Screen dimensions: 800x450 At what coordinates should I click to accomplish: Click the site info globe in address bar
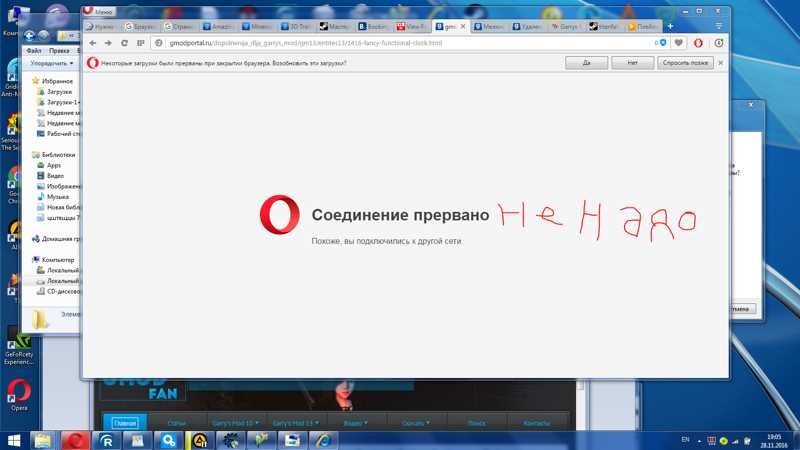click(159, 43)
